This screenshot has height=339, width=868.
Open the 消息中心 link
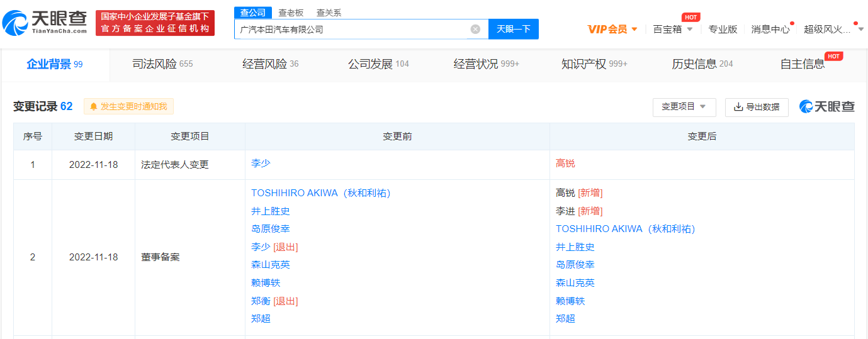tap(770, 29)
